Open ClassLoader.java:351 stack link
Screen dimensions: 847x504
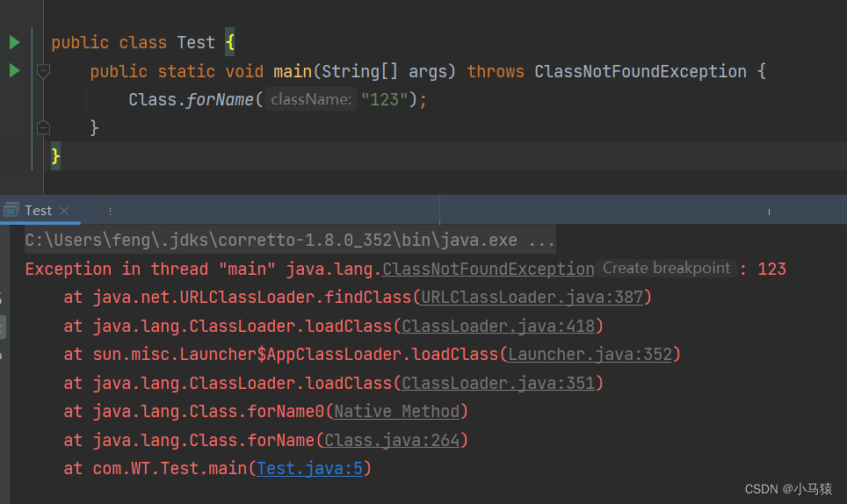point(498,383)
